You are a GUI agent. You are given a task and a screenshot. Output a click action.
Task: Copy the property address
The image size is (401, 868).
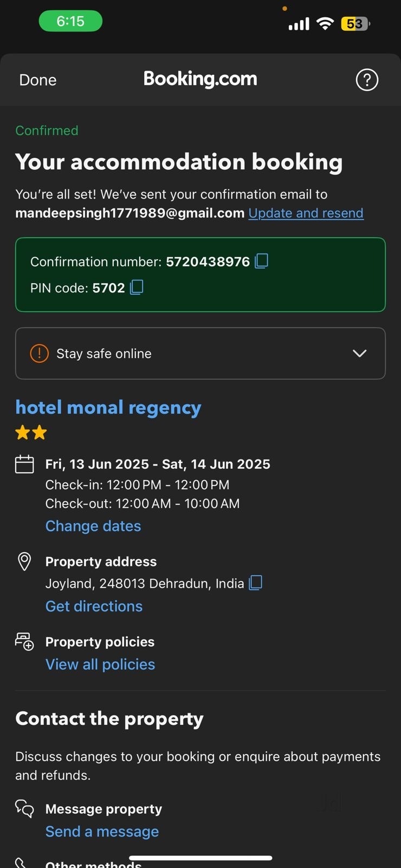tap(255, 583)
